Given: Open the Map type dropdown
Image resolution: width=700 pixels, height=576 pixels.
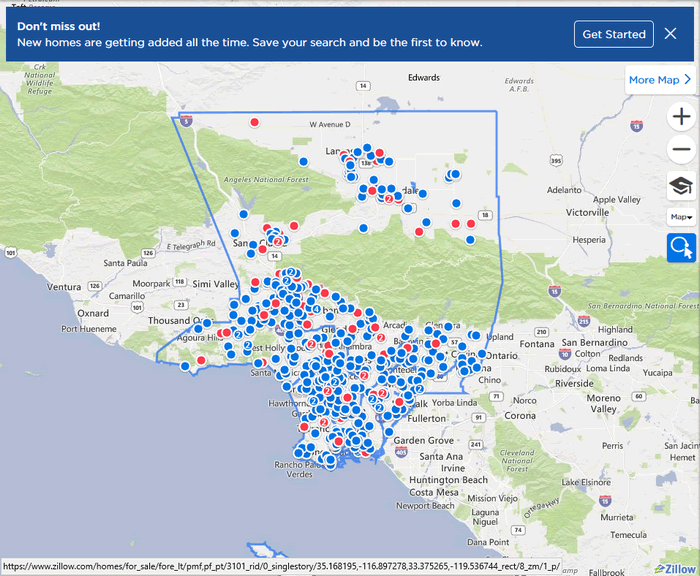Looking at the screenshot, I should click(x=682, y=217).
